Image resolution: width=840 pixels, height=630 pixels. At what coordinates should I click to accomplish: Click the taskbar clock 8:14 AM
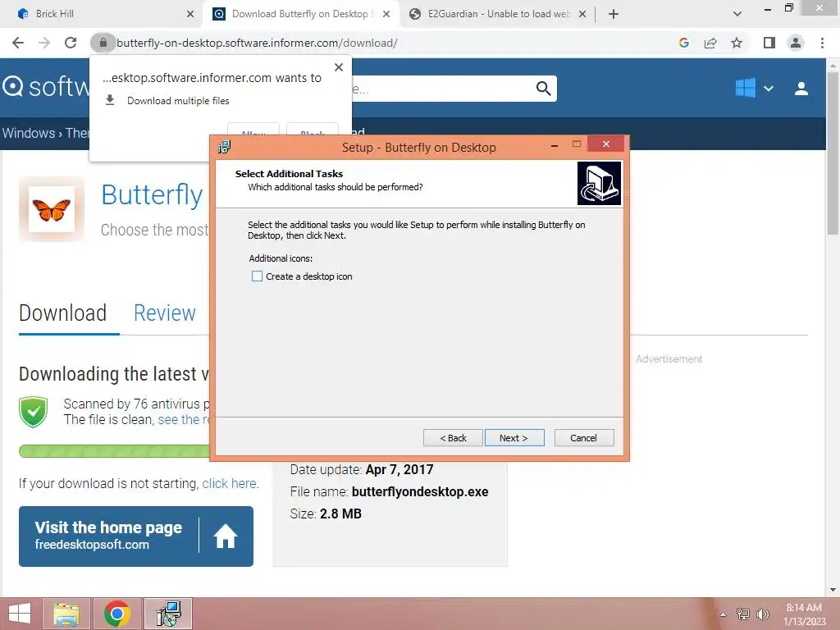point(804,608)
